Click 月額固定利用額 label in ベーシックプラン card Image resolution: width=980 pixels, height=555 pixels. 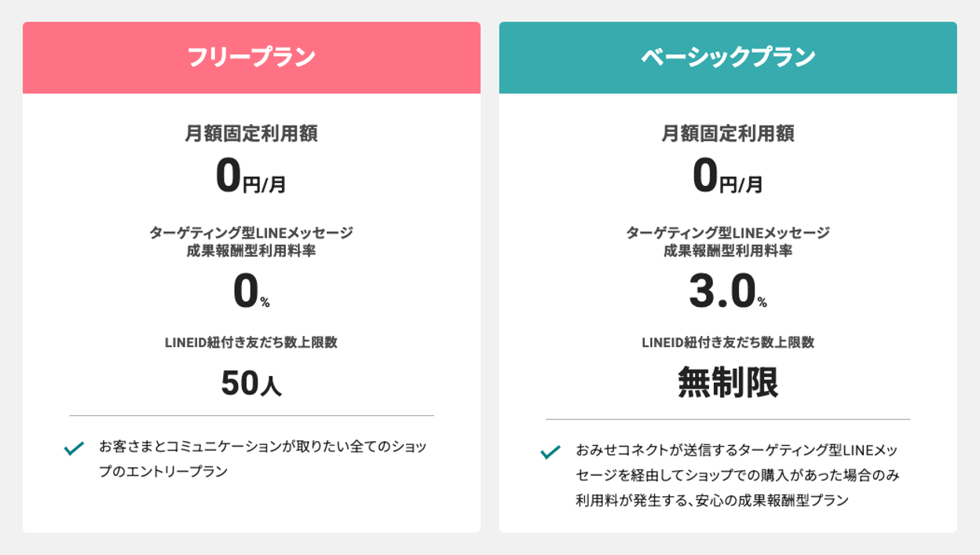click(728, 134)
